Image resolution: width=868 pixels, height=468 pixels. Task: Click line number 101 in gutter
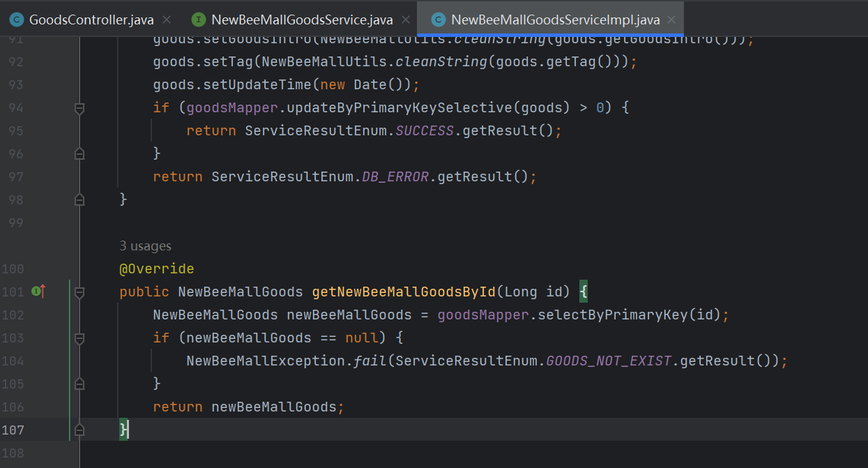(13, 292)
